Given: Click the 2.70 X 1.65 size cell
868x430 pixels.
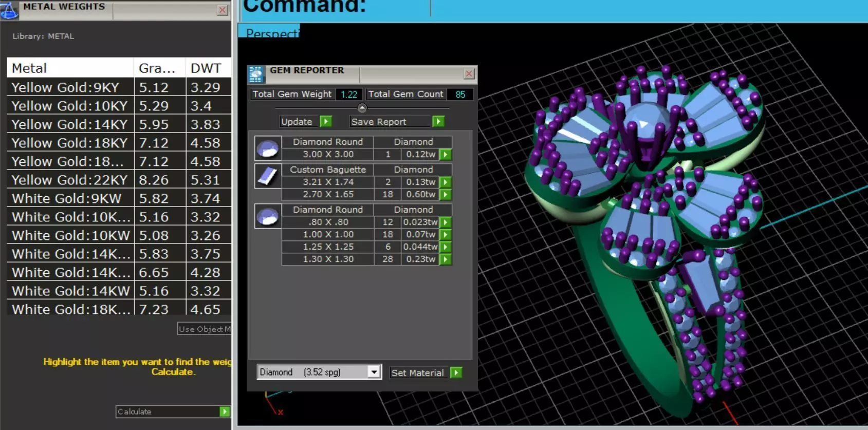Looking at the screenshot, I should (x=328, y=195).
